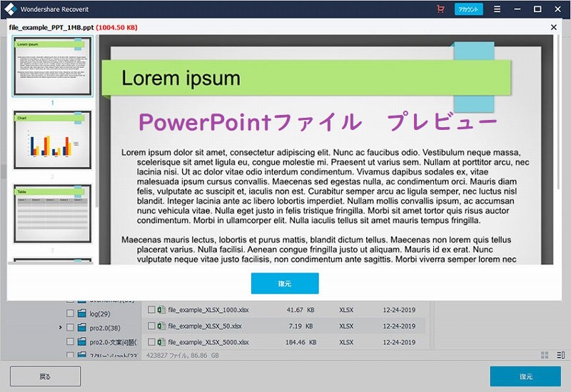
Task: Click the 184.46 KB size cell
Action: 300,342
